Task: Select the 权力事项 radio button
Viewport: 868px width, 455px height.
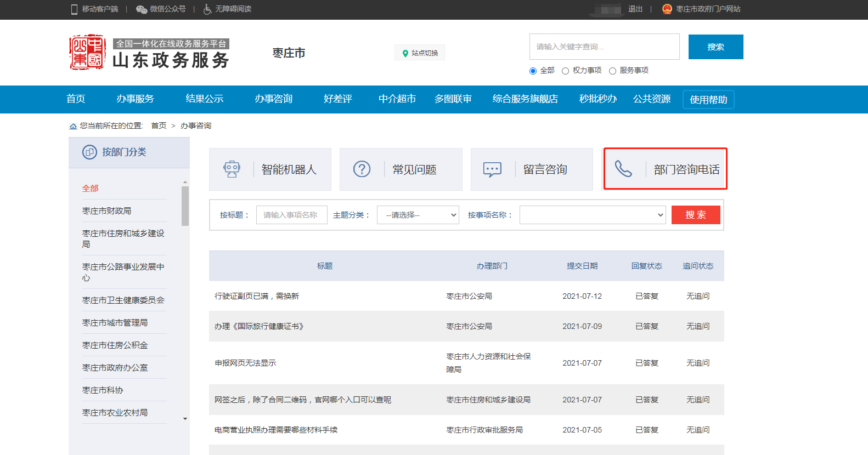Action: 565,71
